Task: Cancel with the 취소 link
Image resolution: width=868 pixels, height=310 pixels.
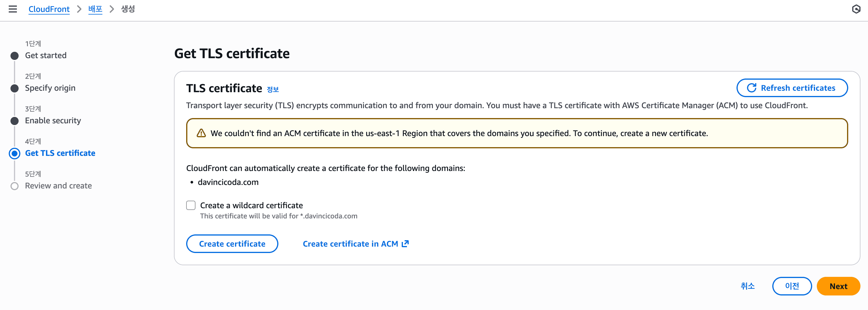Action: click(747, 286)
